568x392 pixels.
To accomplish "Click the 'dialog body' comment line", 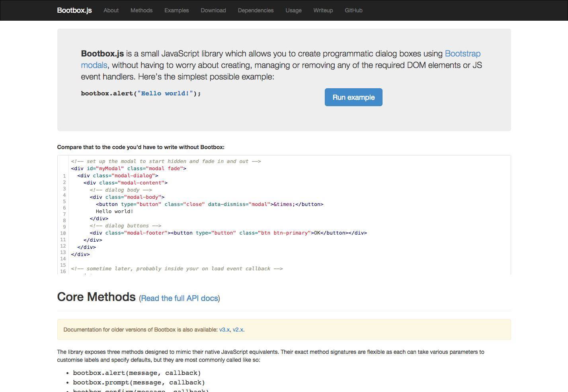I will 121,190.
